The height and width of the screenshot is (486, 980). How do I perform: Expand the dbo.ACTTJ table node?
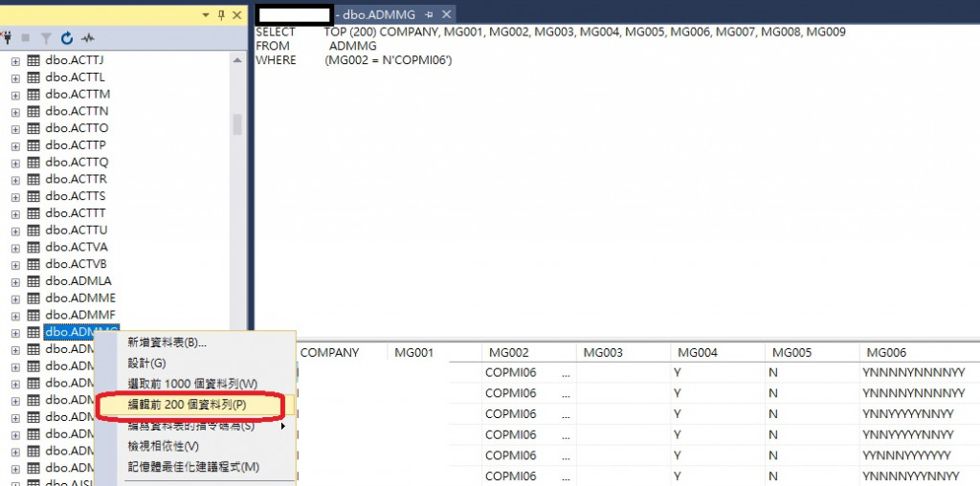click(x=15, y=61)
